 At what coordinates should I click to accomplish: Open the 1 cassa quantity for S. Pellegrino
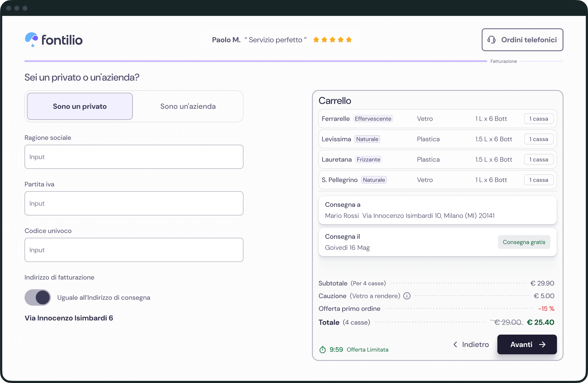(x=539, y=180)
